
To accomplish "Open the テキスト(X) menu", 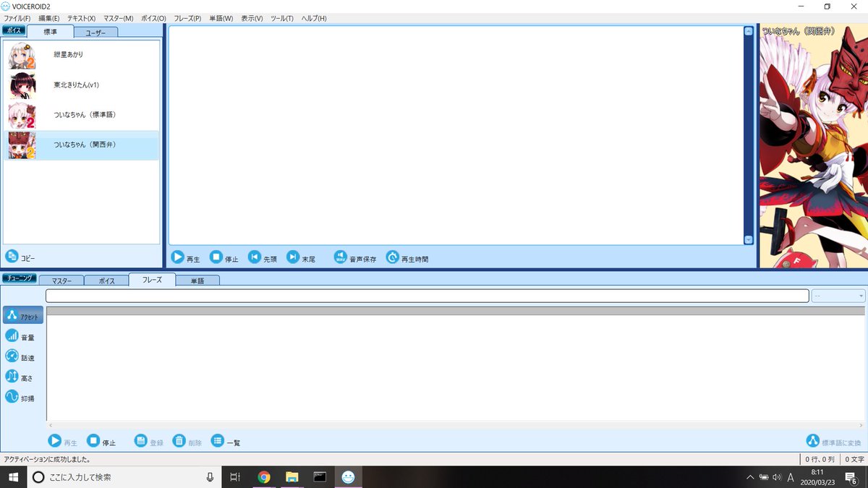I will click(81, 18).
